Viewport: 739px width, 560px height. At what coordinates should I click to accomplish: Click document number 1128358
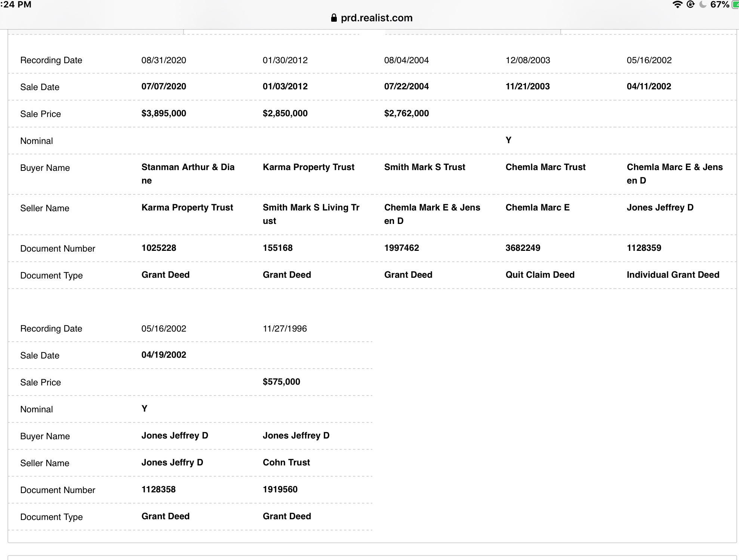click(158, 489)
